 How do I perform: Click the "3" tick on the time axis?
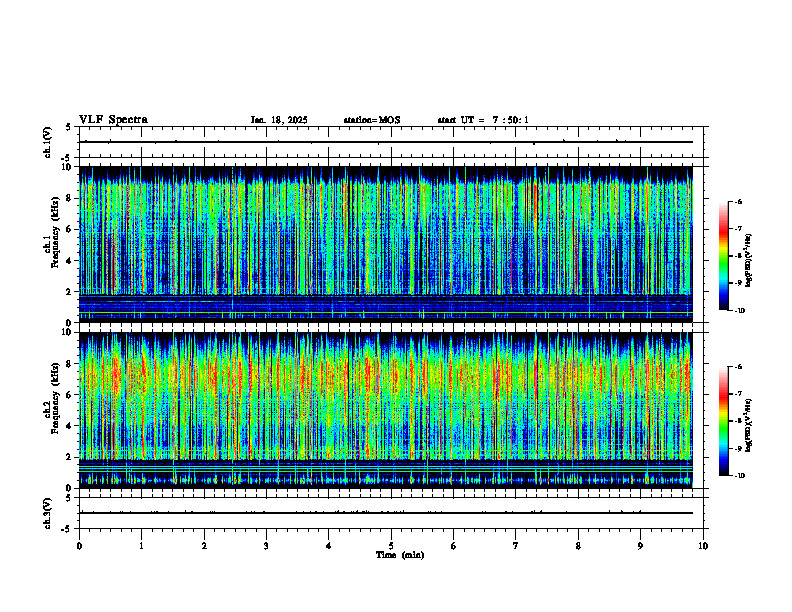click(266, 546)
